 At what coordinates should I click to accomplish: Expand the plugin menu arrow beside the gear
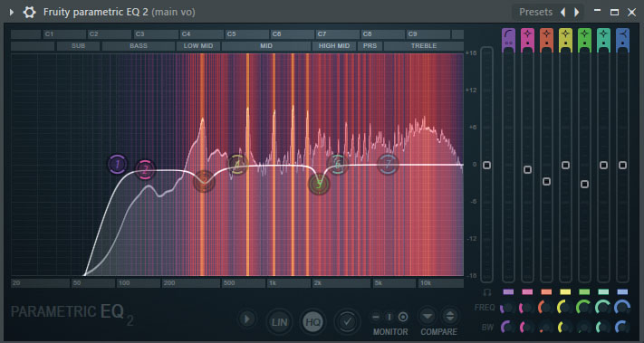click(x=12, y=13)
